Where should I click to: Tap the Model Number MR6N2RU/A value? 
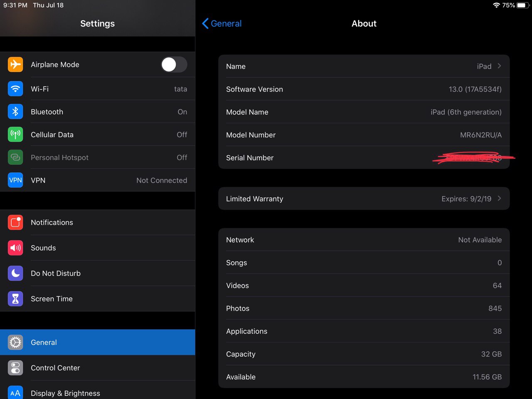point(481,135)
